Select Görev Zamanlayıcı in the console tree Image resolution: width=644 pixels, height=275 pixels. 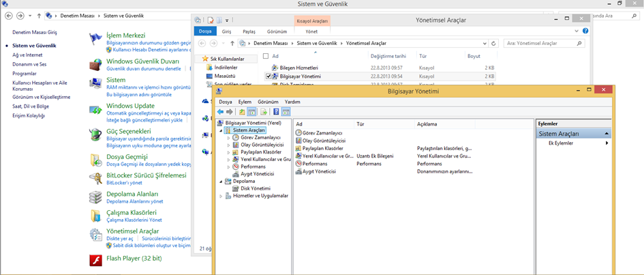[256, 138]
